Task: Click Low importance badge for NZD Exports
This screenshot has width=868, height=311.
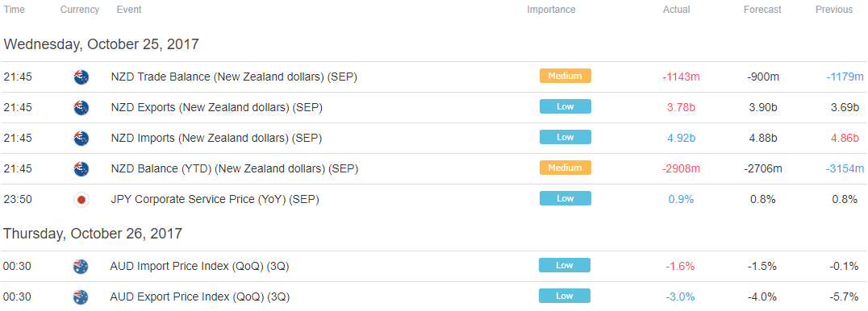Action: click(565, 106)
